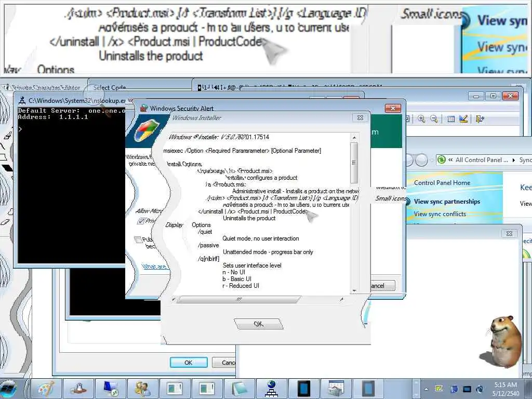
Task: Click the Installer vertical scrollbar thumb
Action: point(354,163)
